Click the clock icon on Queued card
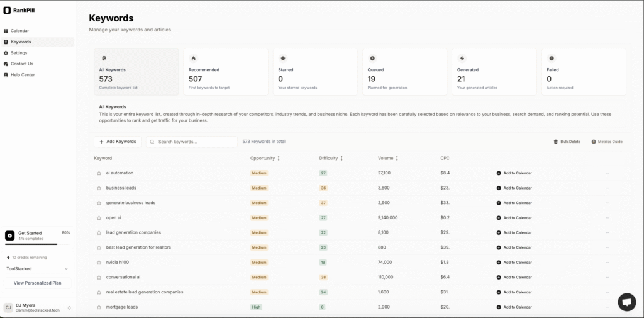 [372, 59]
